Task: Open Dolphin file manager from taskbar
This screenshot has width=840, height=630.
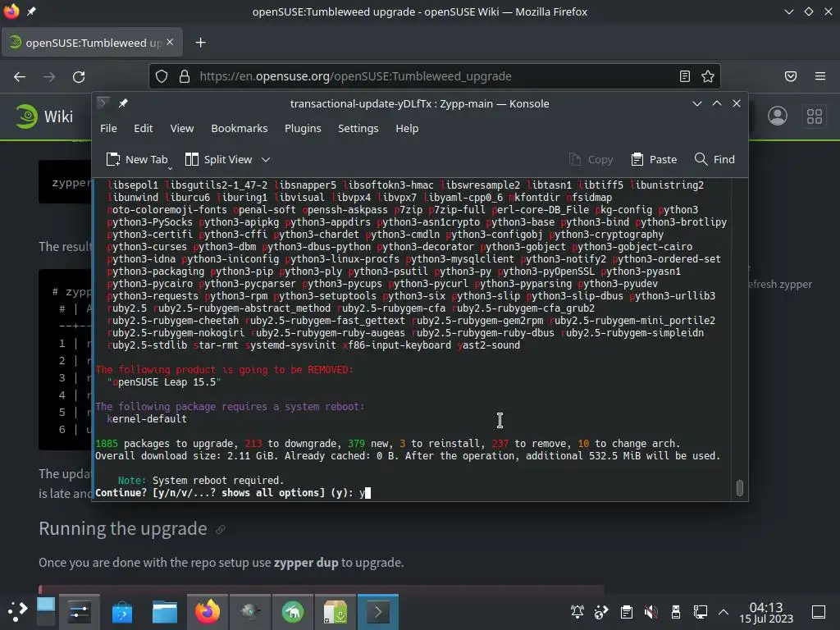Action: (x=165, y=611)
